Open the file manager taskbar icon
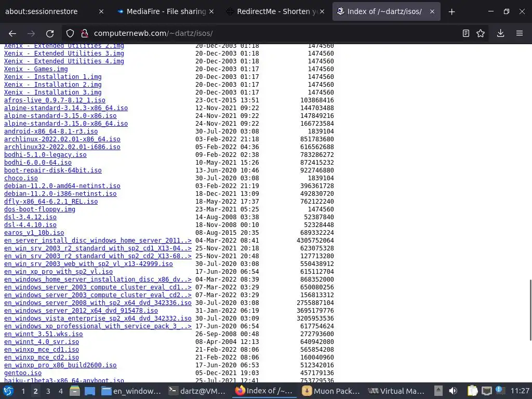532x399 pixels. coord(75,391)
